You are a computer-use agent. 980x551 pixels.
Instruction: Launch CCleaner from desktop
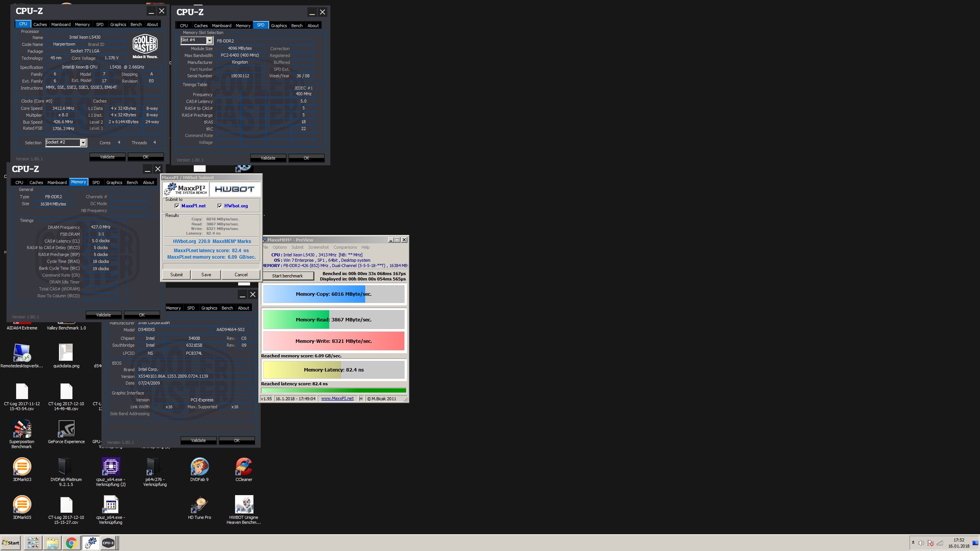tap(244, 469)
